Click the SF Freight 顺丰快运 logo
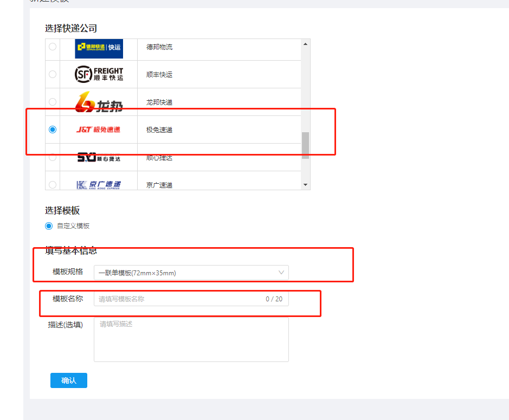Screen dimensions: 509x420 tap(99, 74)
